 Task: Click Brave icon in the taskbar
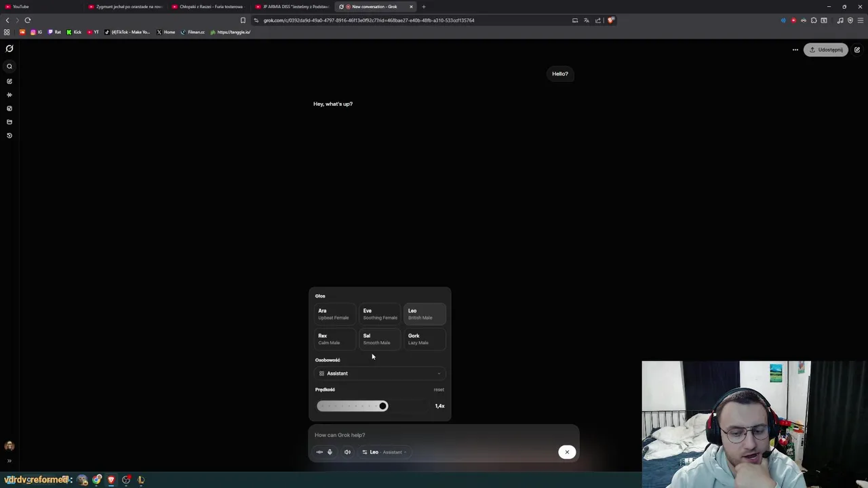[x=111, y=480]
